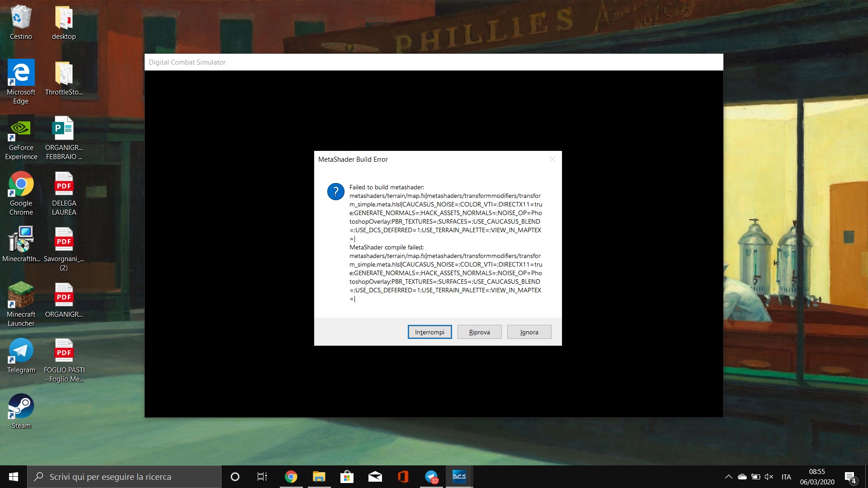Unmute the system volume icon
Viewport: 868px width, 488px height.
769,477
